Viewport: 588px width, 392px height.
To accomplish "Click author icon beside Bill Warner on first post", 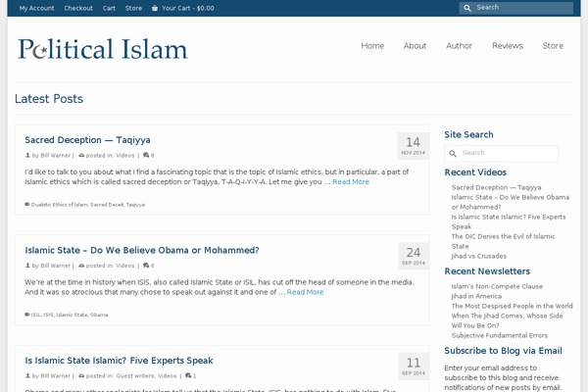I will (27, 156).
